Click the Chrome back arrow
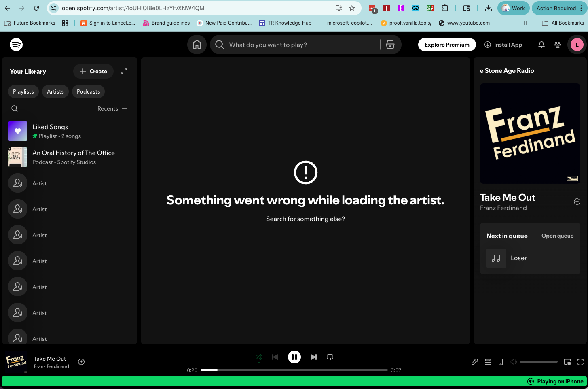 point(7,8)
